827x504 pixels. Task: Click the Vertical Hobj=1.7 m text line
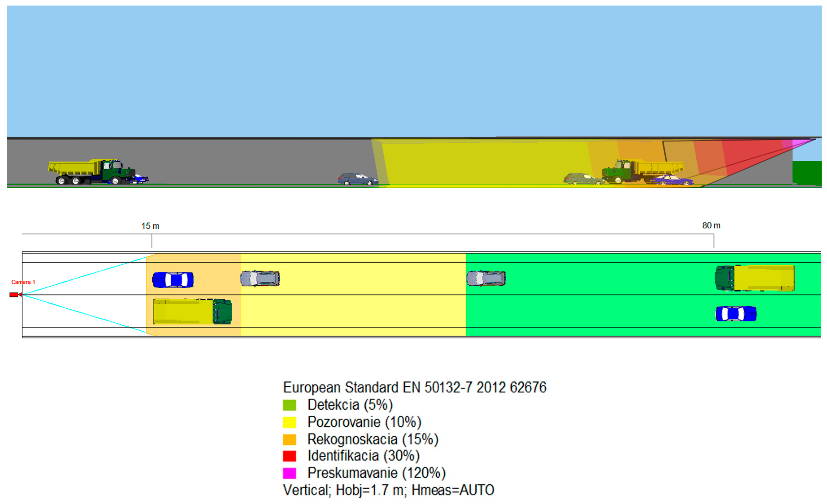388,490
